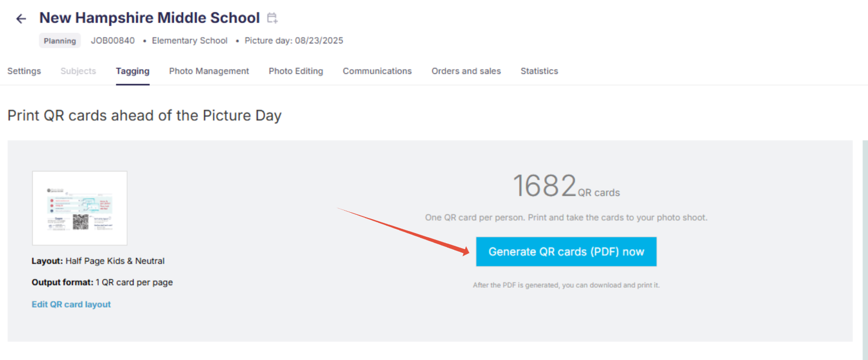Go to the Photo Editing tab
The image size is (868, 360).
296,71
